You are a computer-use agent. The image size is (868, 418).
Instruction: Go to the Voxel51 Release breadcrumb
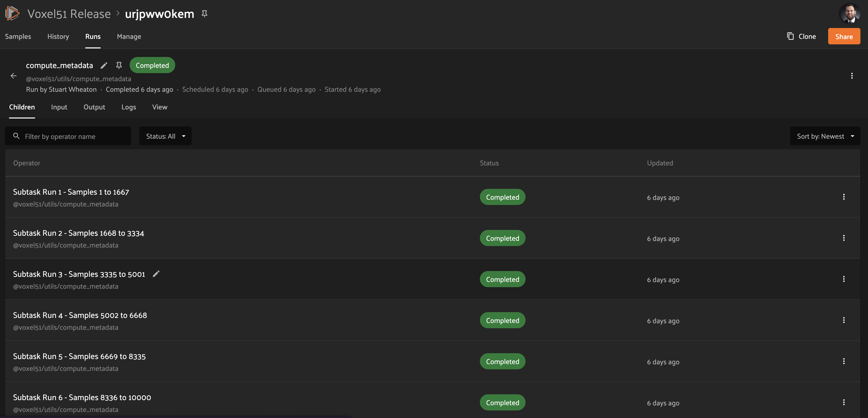[x=69, y=14]
